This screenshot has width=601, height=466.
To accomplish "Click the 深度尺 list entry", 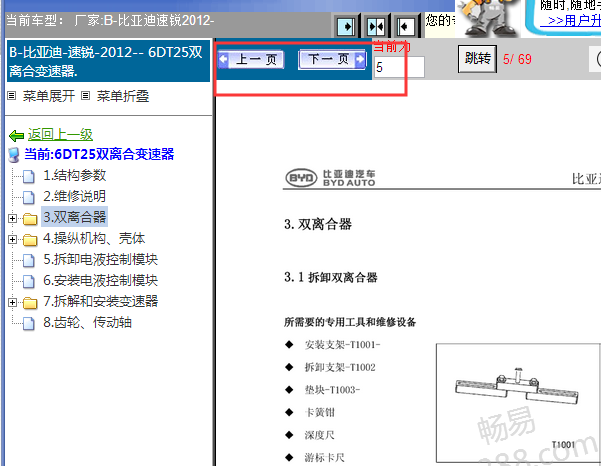I will pyautogui.click(x=320, y=435).
